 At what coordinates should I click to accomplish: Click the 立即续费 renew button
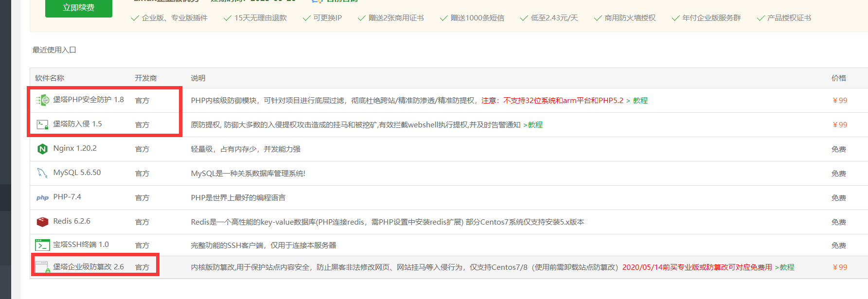click(79, 8)
